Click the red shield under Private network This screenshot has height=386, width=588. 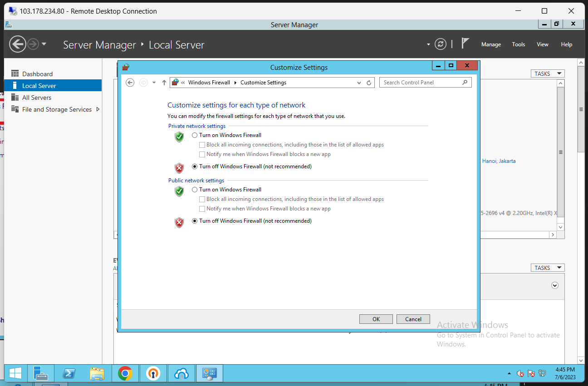[x=179, y=168]
